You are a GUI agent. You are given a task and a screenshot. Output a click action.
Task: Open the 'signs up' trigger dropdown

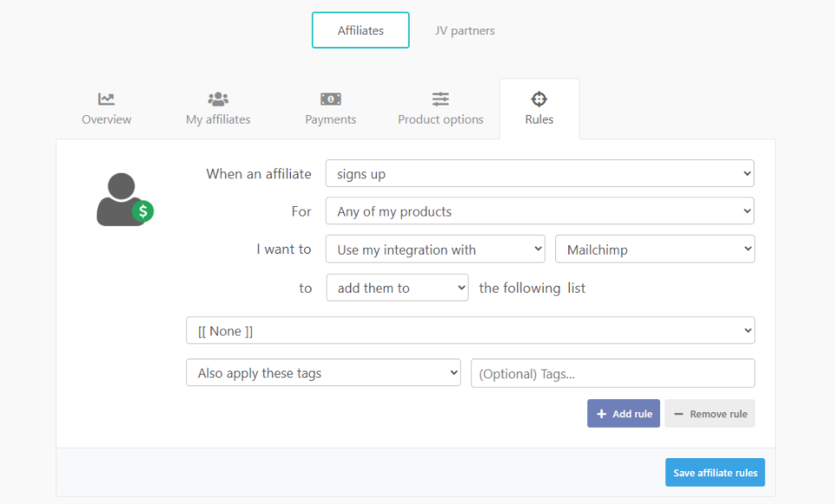pyautogui.click(x=540, y=174)
